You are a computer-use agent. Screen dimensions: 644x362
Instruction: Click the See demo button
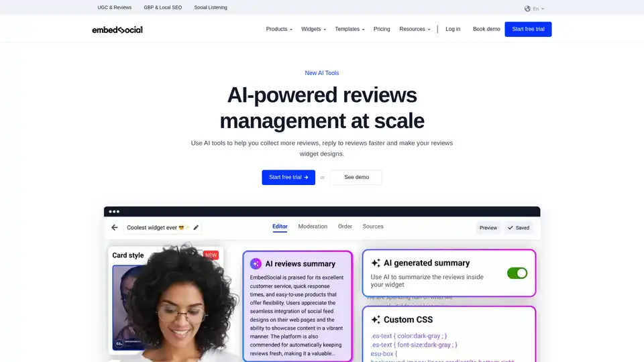click(356, 177)
